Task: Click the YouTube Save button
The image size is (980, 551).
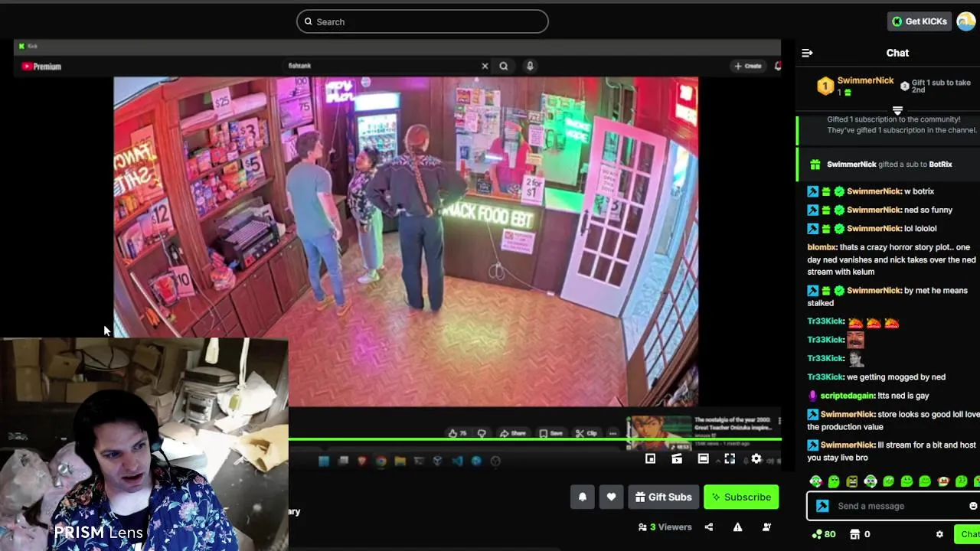Action: 550,433
